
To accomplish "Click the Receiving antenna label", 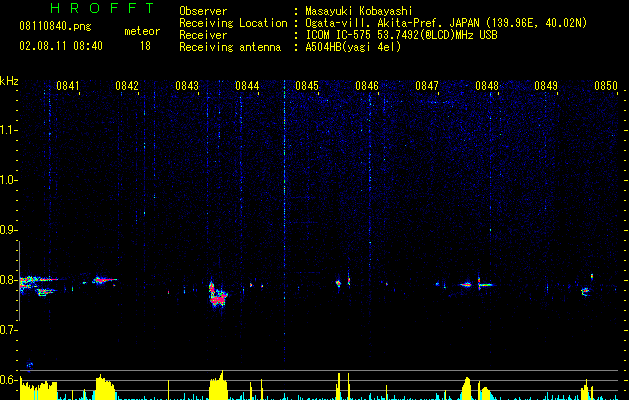I will click(230, 47).
